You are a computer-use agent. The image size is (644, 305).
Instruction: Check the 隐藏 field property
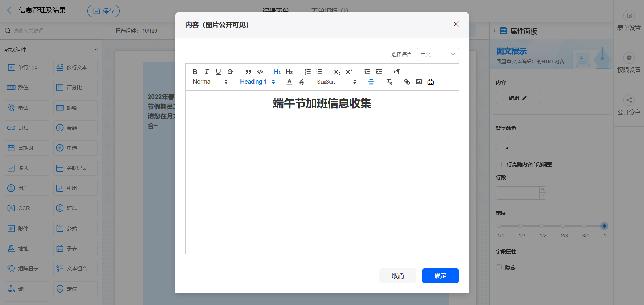pyautogui.click(x=499, y=267)
